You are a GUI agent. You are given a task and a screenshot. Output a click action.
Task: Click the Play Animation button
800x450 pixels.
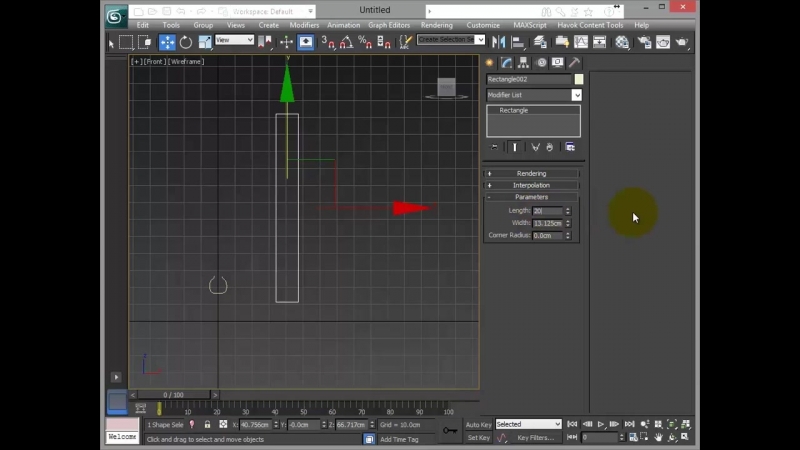(x=601, y=424)
